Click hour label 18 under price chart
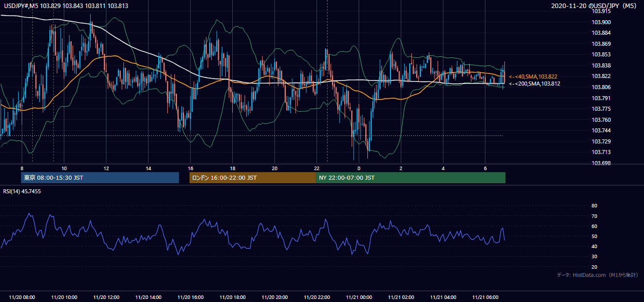Screen dimensions: 644x302 [x=232, y=168]
